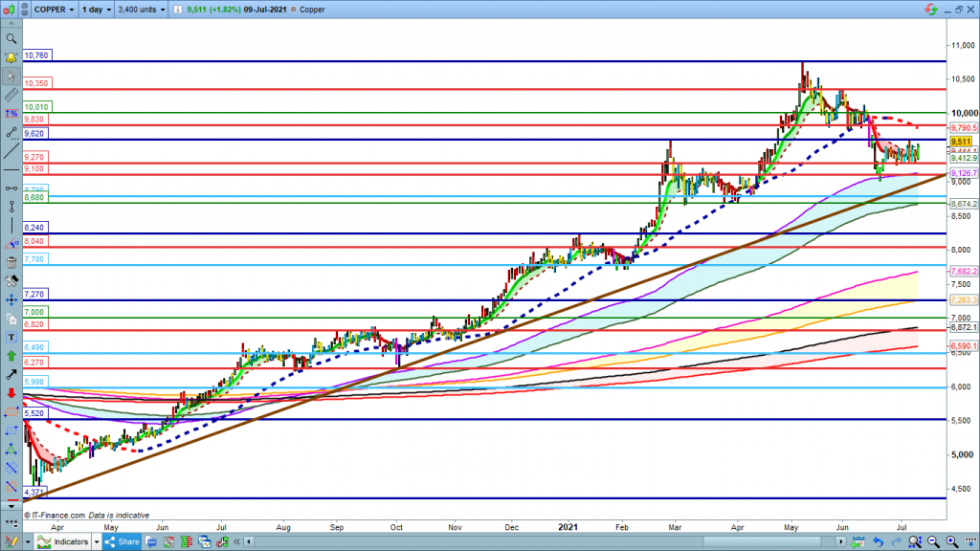
Task: Pick the ruler measurement tool
Action: click(x=11, y=96)
